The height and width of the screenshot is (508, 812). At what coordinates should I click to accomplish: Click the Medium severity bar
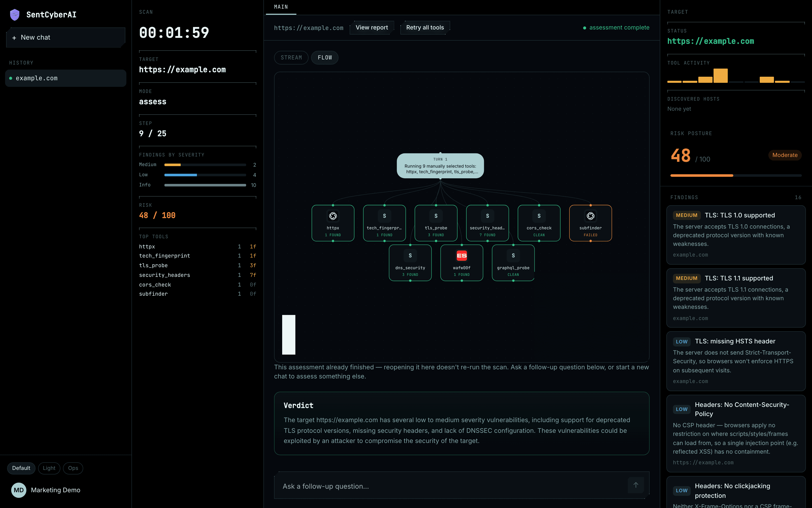(205, 165)
